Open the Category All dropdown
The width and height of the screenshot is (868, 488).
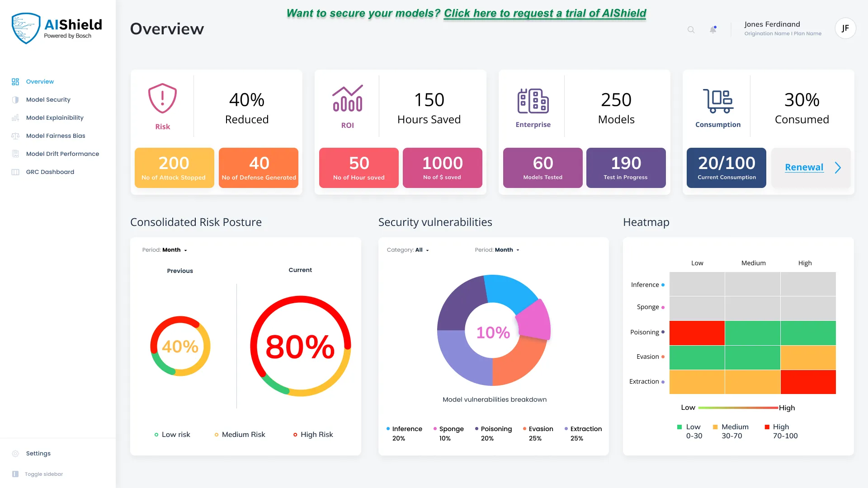(x=408, y=250)
